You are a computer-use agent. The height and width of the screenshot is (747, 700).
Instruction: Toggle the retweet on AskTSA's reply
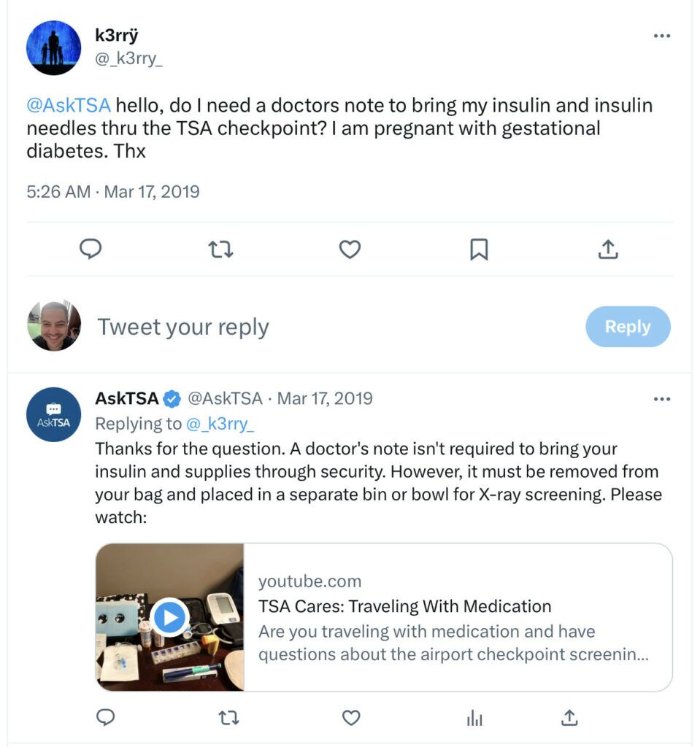click(x=227, y=718)
